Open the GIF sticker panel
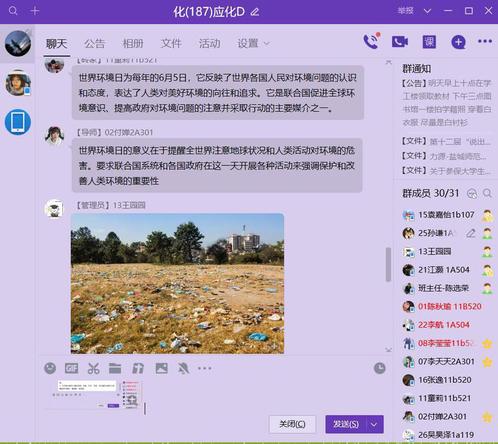This screenshot has width=498, height=444. 72,368
